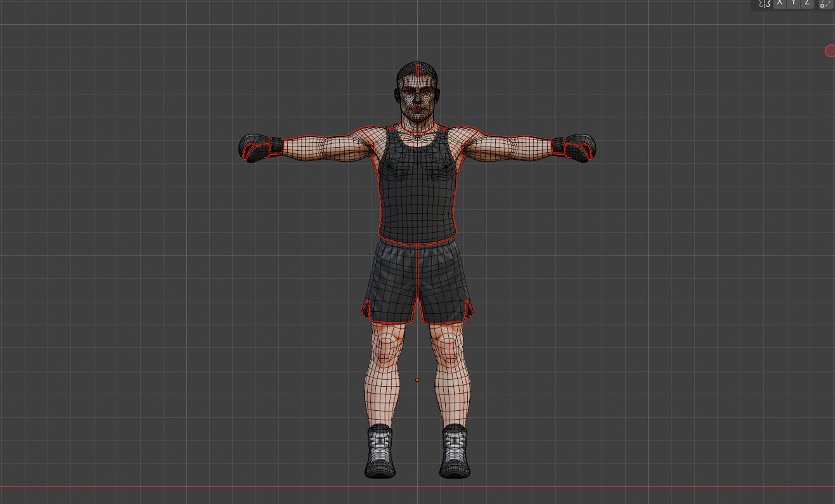Toggle Y axis mirror
This screenshot has width=835, height=504.
[x=793, y=3]
